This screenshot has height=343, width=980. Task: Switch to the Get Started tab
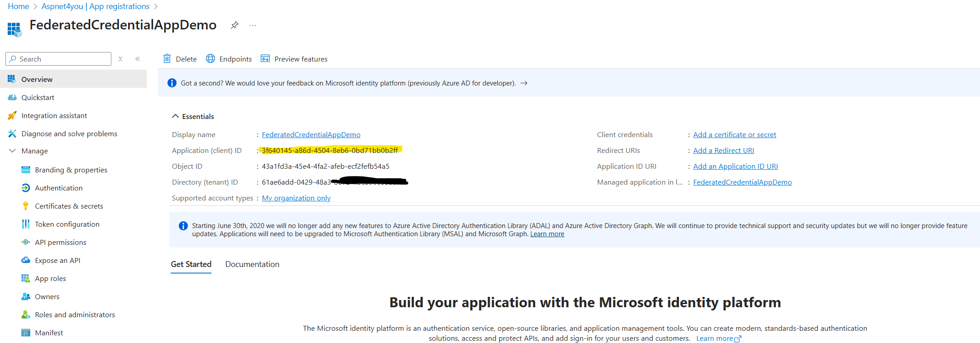[191, 264]
